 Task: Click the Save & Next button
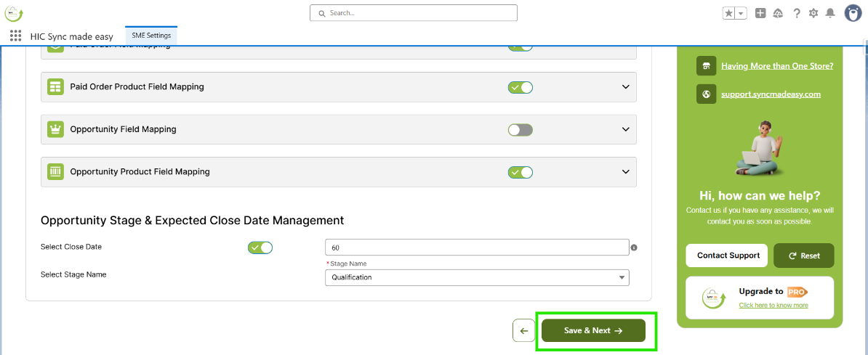(x=593, y=330)
